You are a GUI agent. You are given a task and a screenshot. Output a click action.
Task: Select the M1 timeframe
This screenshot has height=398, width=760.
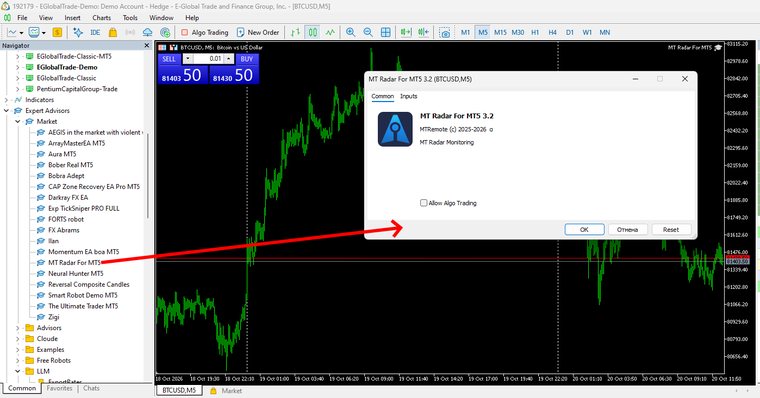[465, 32]
